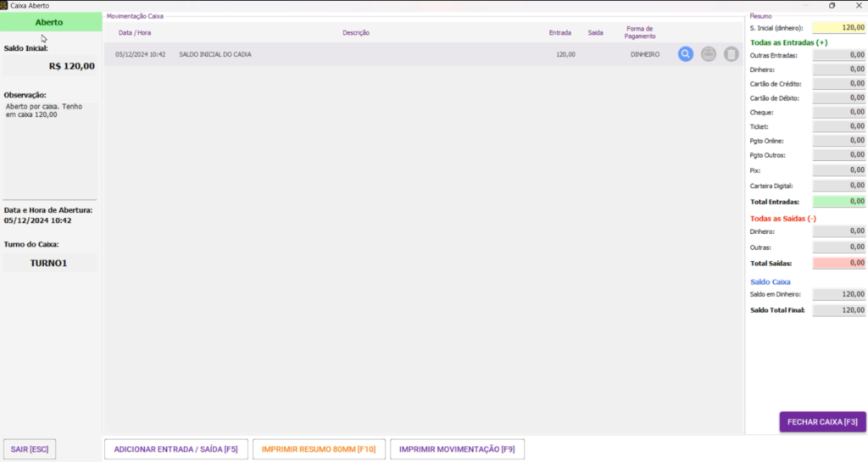Click IMPRIMIR MOVIMENTAÇÃO [F9] button
This screenshot has height=462, width=868.
tap(457, 448)
